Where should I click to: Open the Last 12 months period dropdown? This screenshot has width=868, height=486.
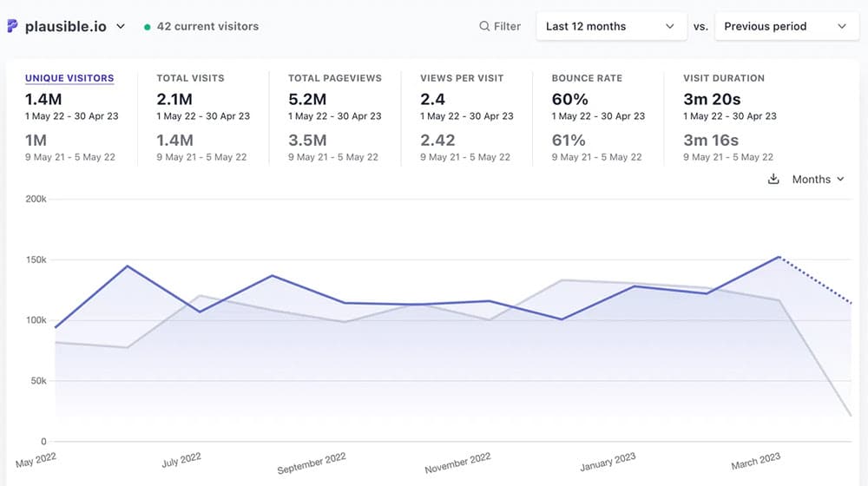click(611, 26)
